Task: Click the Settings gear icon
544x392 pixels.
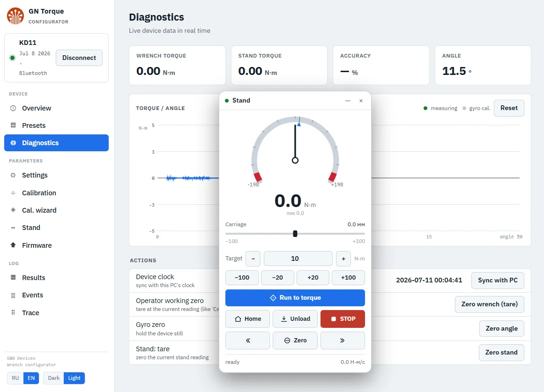Action: (x=13, y=175)
